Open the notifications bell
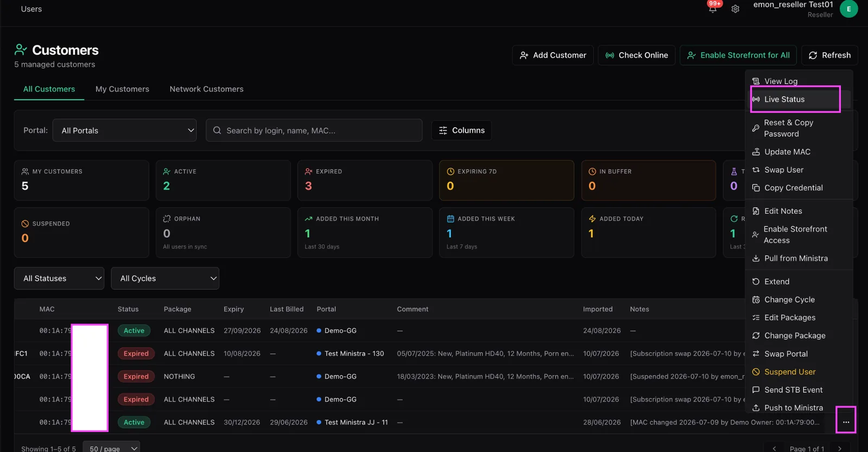The width and height of the screenshot is (868, 452). pos(712,9)
